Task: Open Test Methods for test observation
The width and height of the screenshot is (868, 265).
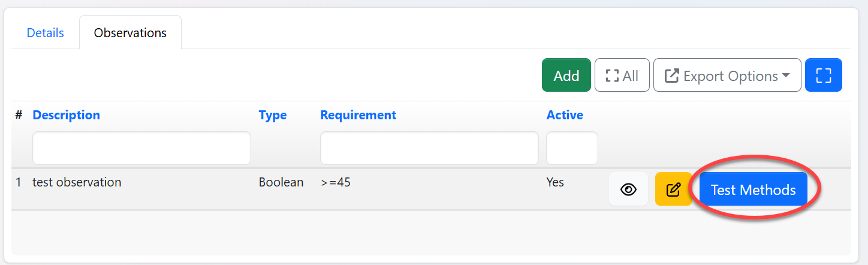Action: (753, 189)
